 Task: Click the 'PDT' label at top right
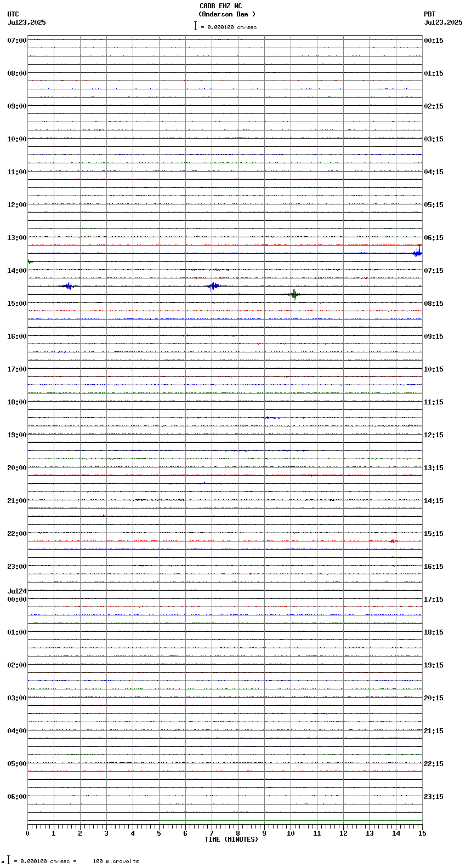click(429, 14)
